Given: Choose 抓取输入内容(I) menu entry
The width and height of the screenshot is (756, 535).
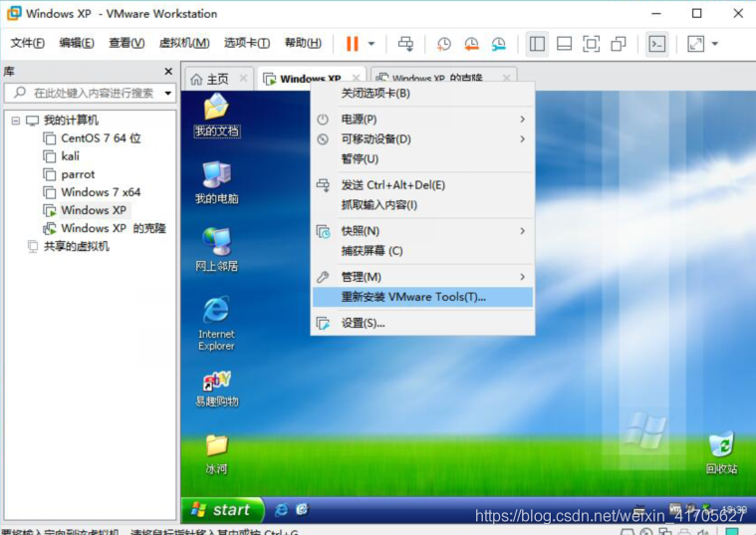Looking at the screenshot, I should [422, 205].
